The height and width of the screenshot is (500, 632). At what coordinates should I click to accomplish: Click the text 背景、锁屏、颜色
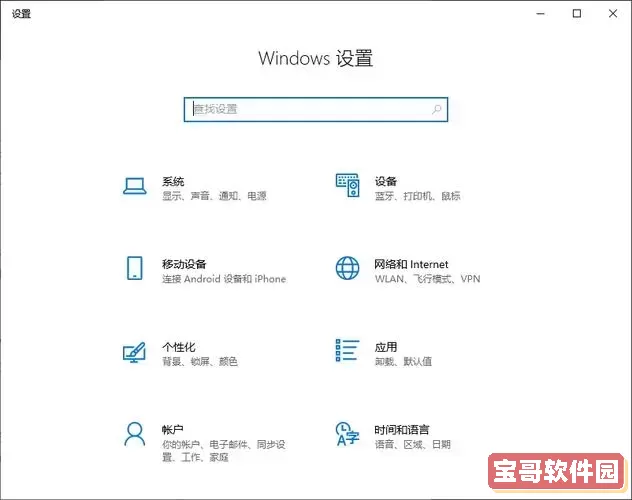tap(200, 361)
